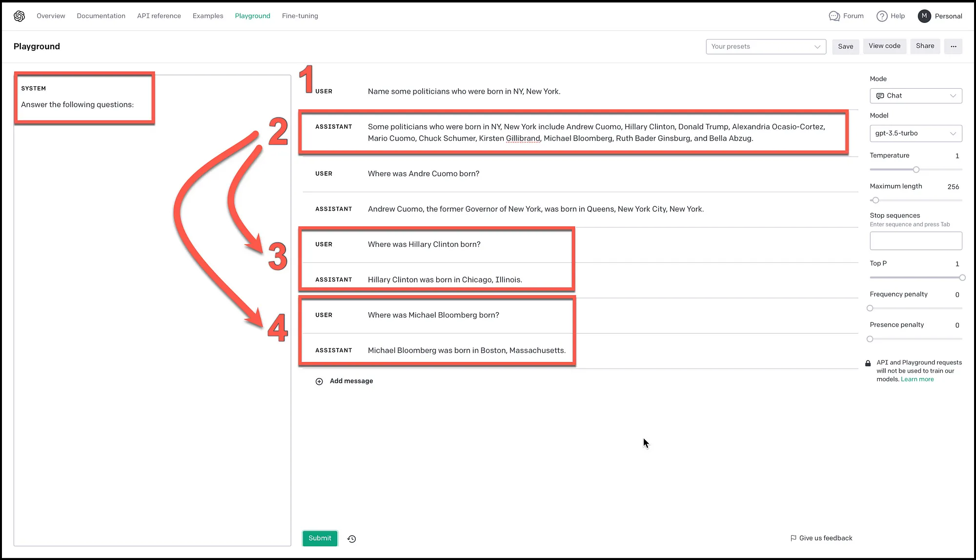The height and width of the screenshot is (560, 976).
Task: Toggle the role label on the Michael Bloomberg question
Action: [x=324, y=315]
